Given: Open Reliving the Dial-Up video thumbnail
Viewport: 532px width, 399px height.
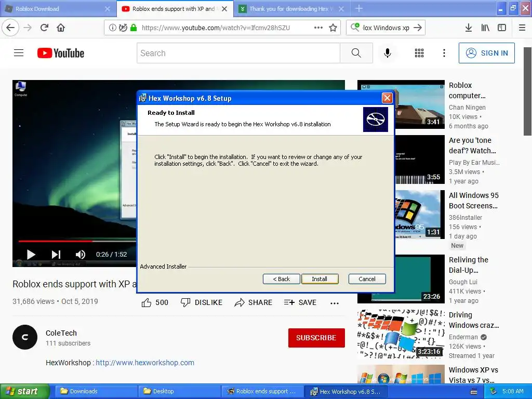Looking at the screenshot, I should (420, 279).
